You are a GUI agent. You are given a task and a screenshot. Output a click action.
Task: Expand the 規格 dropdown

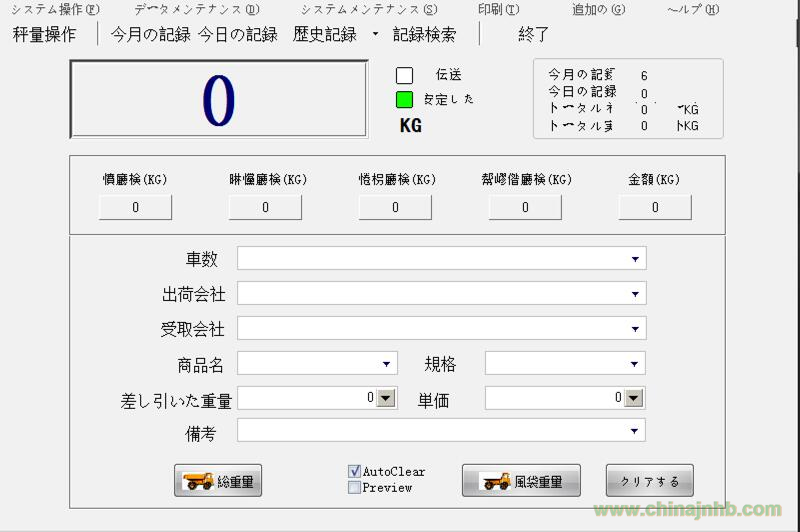tap(634, 364)
